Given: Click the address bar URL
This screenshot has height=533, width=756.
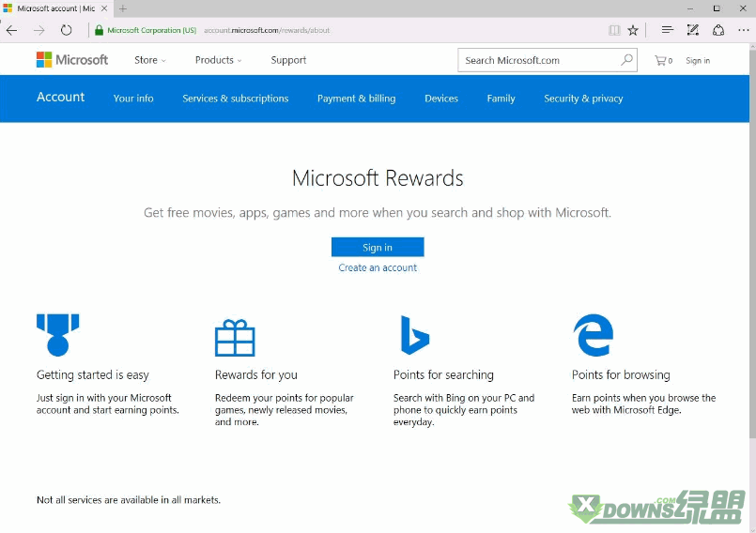Looking at the screenshot, I should [267, 30].
